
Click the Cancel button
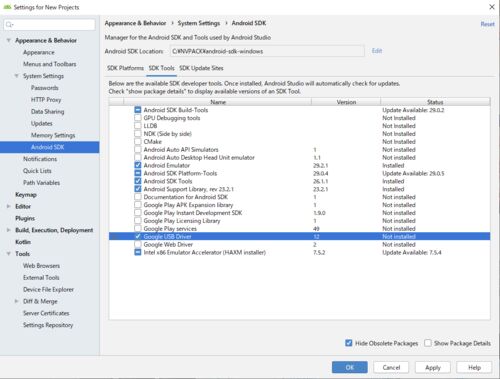[x=391, y=367]
